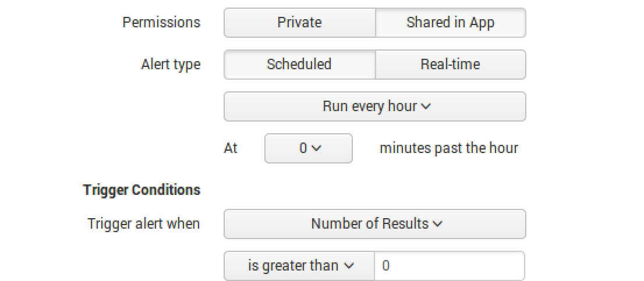Click the 'At' label before the minutes dropdown
Screen dimensions: 644x281
231,148
